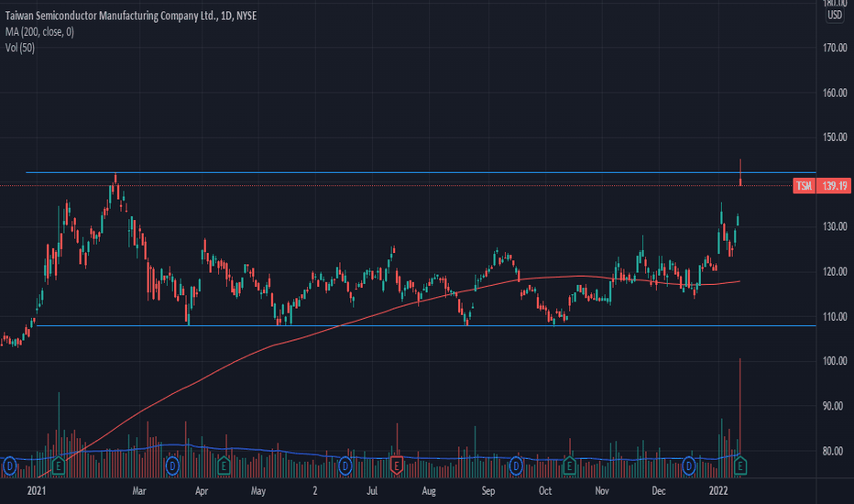Select the earnings marker in mid-October

pyautogui.click(x=569, y=466)
